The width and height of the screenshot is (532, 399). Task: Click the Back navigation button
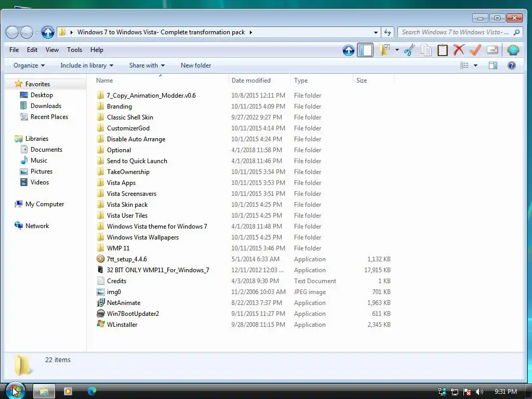[12, 33]
